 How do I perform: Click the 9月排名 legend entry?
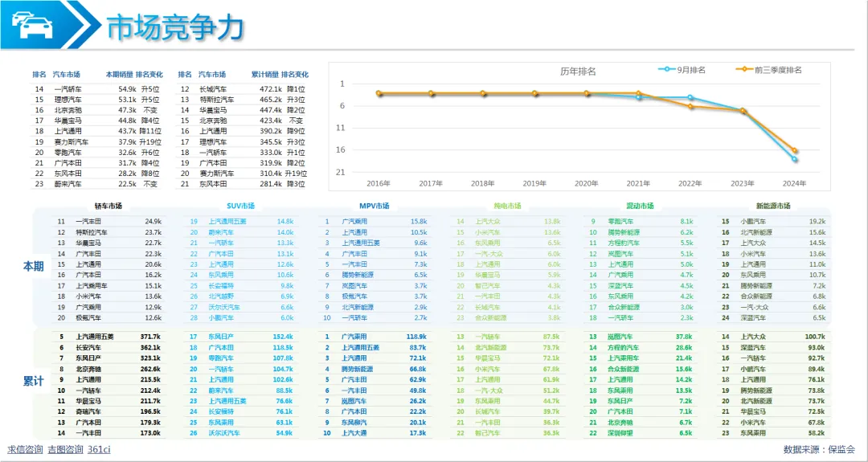682,70
